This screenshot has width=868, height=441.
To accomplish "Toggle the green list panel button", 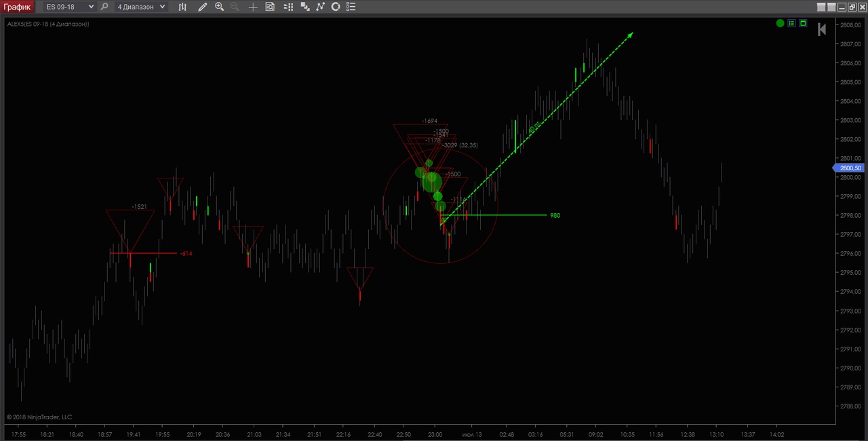I will 791,24.
